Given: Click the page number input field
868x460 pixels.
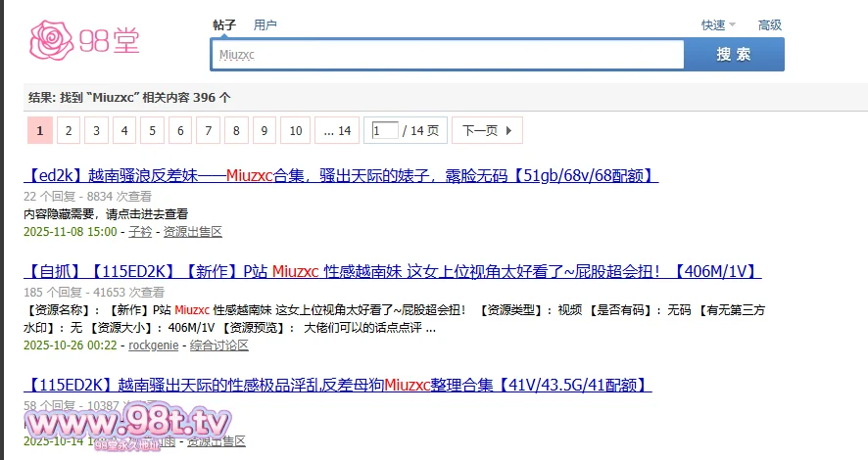Looking at the screenshot, I should click(x=384, y=130).
